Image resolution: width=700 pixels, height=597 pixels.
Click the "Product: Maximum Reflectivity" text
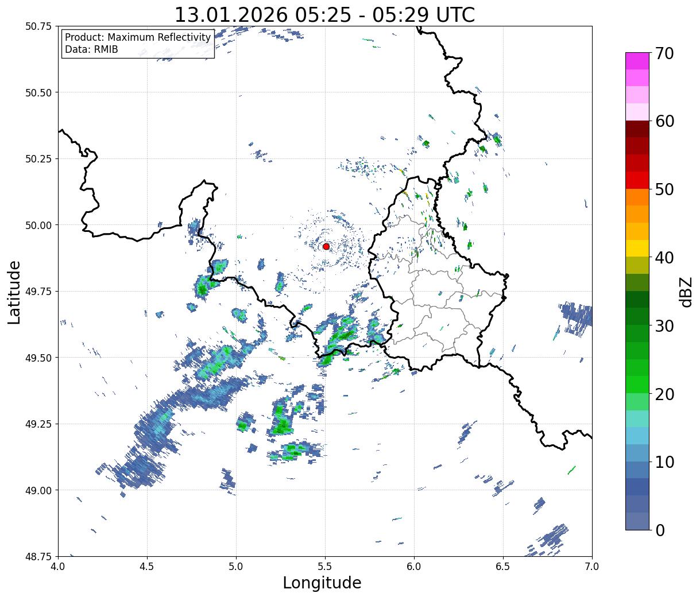tap(138, 37)
